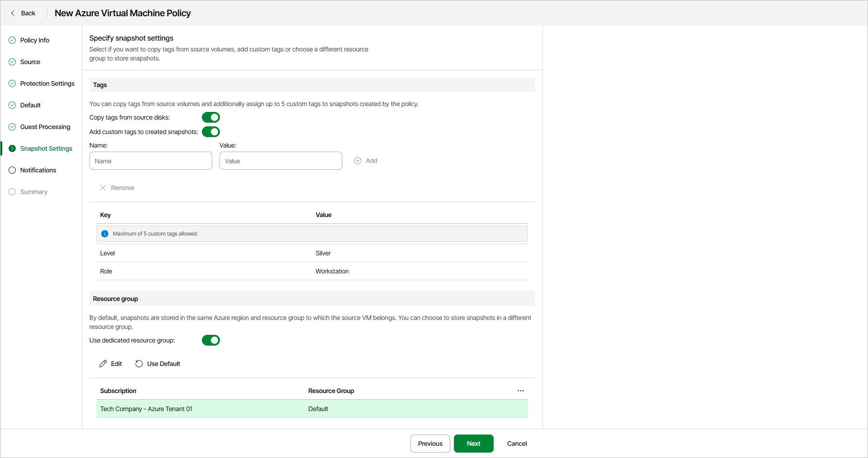Click the green checkmark beside Policy Info
The height and width of the screenshot is (458, 868).
[12, 40]
